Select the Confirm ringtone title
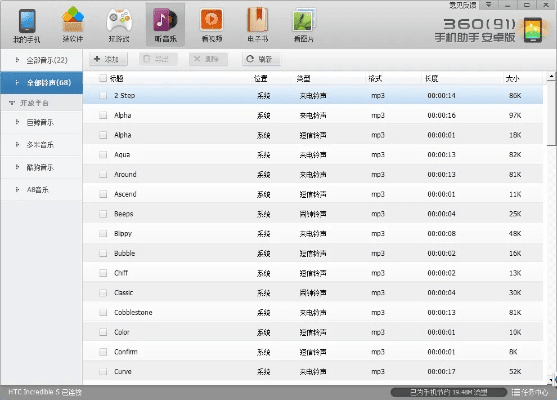The width and height of the screenshot is (557, 400). 125,352
